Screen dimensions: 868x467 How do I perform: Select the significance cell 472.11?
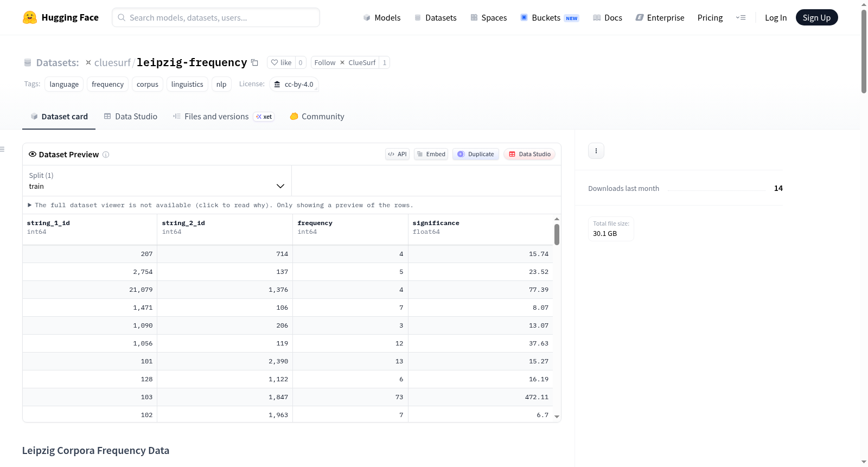pyautogui.click(x=481, y=397)
